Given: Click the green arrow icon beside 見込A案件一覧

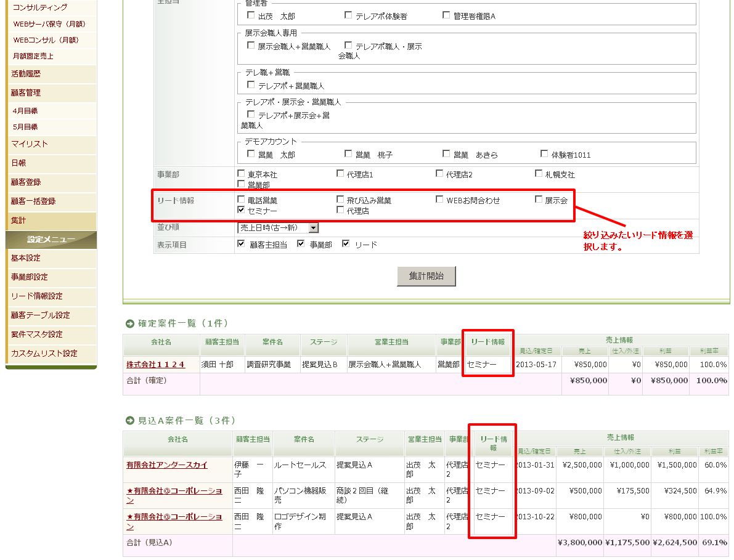Looking at the screenshot, I should [130, 421].
